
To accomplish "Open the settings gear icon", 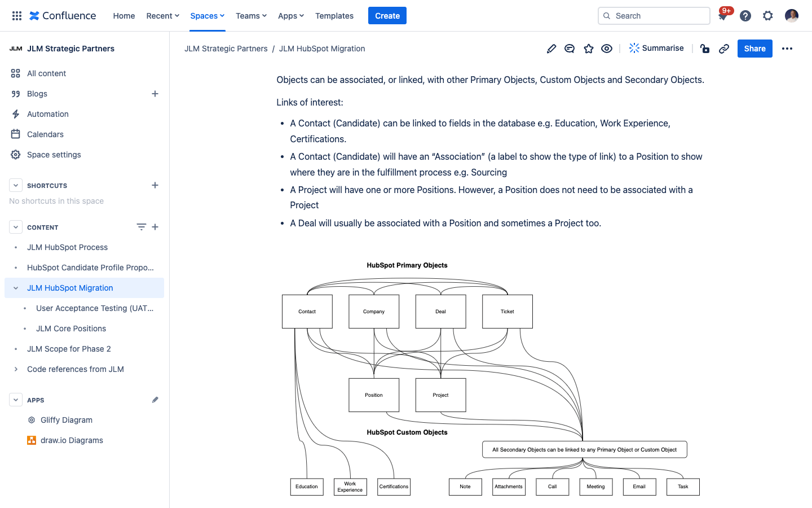I will (768, 16).
